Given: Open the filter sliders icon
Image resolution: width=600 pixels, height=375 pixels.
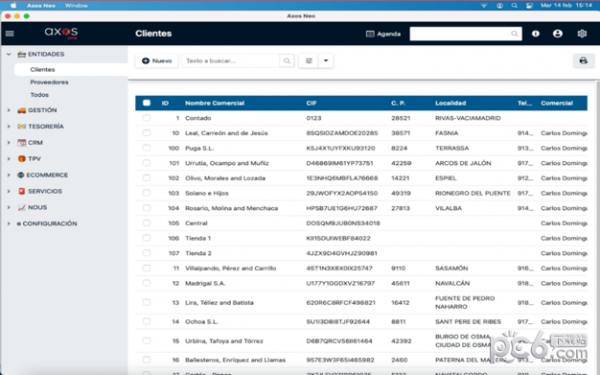Looking at the screenshot, I should pos(308,61).
